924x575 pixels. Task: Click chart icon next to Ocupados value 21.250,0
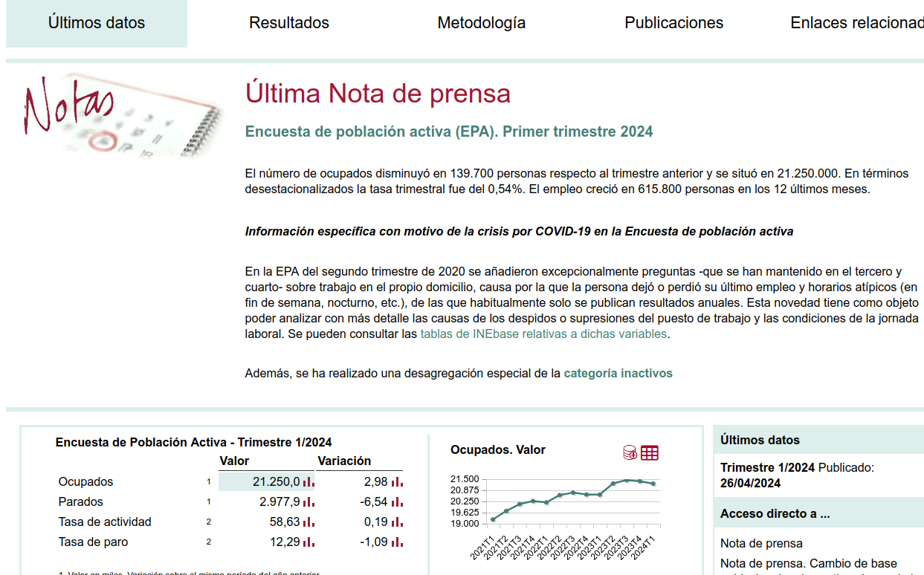click(308, 482)
